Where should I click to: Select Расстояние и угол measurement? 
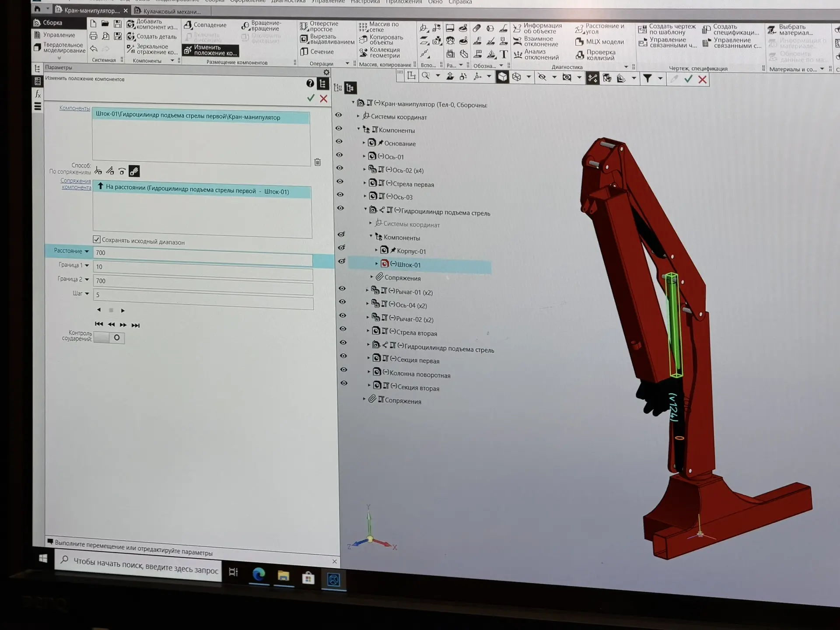tap(599, 29)
